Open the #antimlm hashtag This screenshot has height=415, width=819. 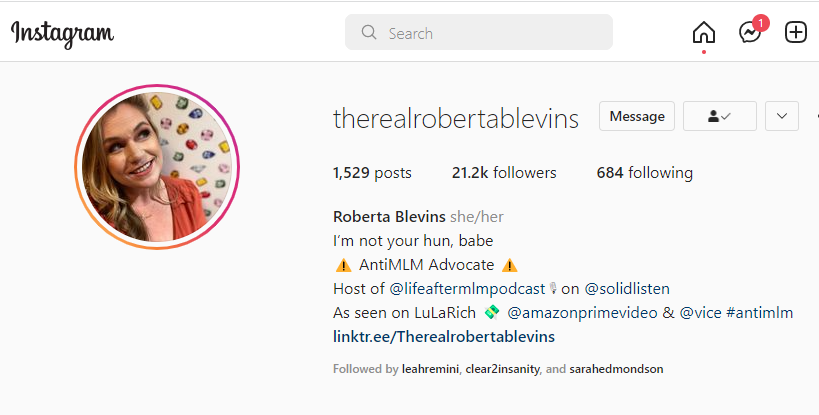(759, 313)
